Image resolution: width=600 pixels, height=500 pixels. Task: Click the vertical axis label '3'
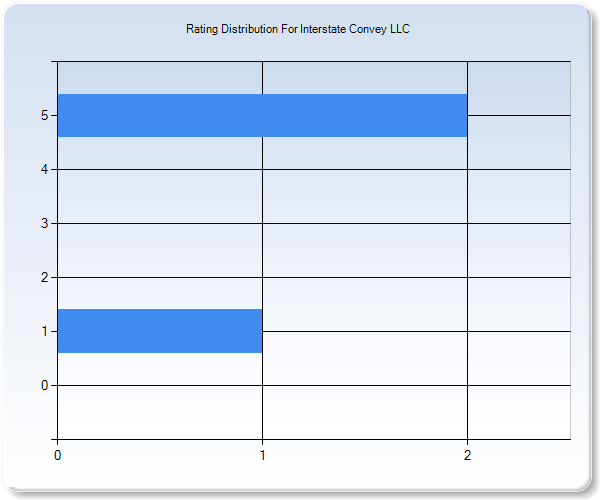coord(44,223)
